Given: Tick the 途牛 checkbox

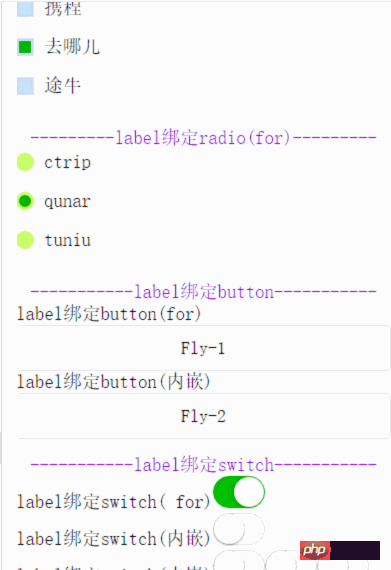Looking at the screenshot, I should tap(25, 86).
